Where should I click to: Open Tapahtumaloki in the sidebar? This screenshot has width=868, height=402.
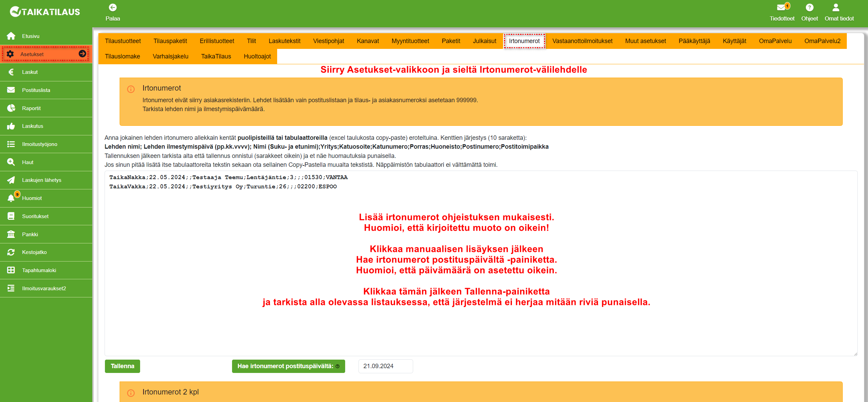tap(46, 270)
